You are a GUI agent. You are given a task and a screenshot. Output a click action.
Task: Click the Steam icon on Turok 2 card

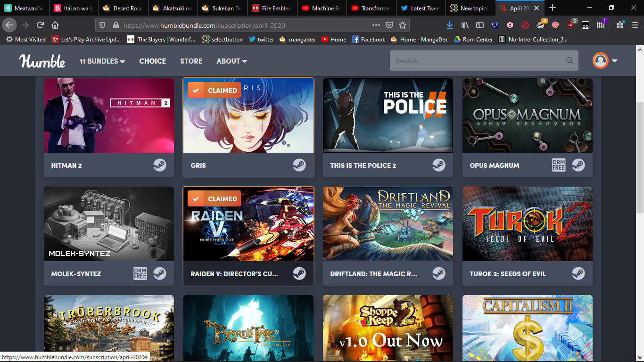[578, 274]
